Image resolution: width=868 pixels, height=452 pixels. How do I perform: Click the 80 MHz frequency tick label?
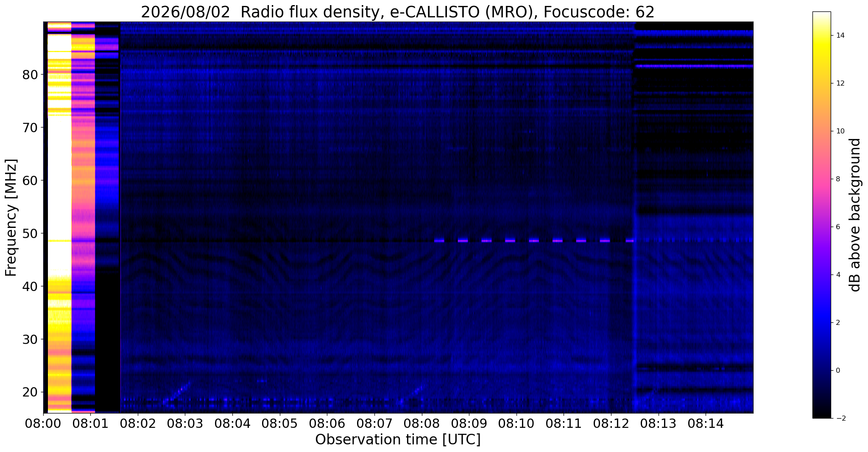[x=30, y=75]
